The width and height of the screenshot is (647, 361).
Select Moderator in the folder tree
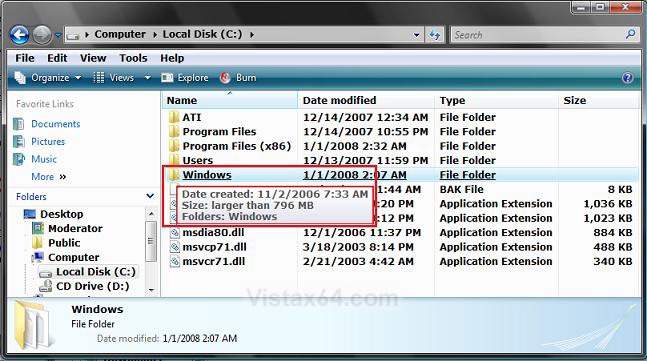click(x=75, y=229)
